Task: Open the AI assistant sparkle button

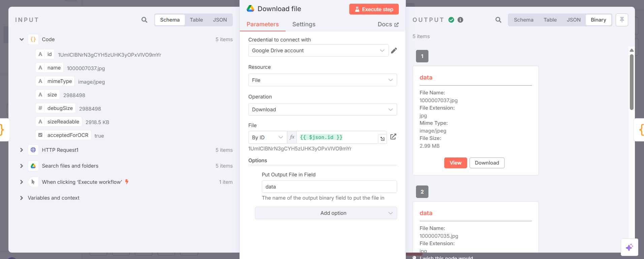Action: pyautogui.click(x=629, y=247)
